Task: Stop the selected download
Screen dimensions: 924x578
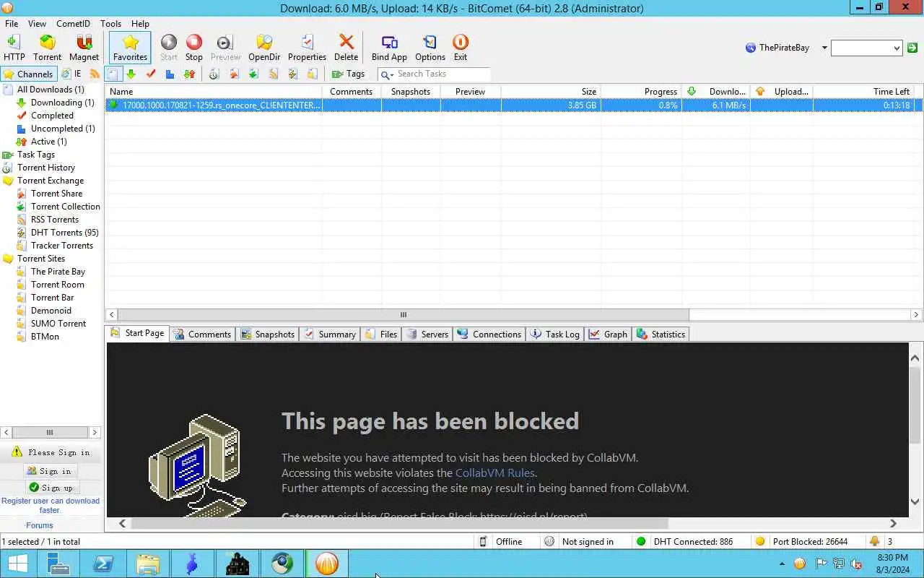Action: coord(194,48)
